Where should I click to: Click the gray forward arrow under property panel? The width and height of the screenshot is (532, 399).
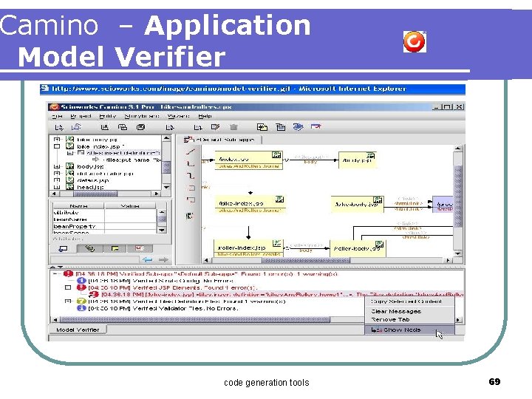click(163, 260)
